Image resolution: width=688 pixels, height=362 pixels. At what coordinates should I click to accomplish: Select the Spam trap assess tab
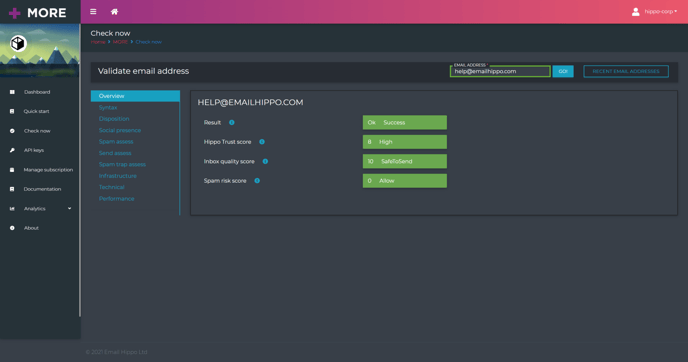[122, 165]
